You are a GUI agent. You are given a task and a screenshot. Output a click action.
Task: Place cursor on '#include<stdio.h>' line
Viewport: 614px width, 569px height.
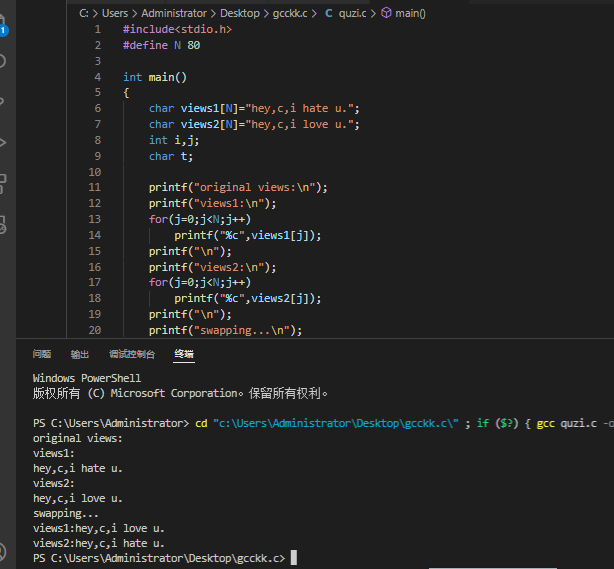click(x=177, y=29)
